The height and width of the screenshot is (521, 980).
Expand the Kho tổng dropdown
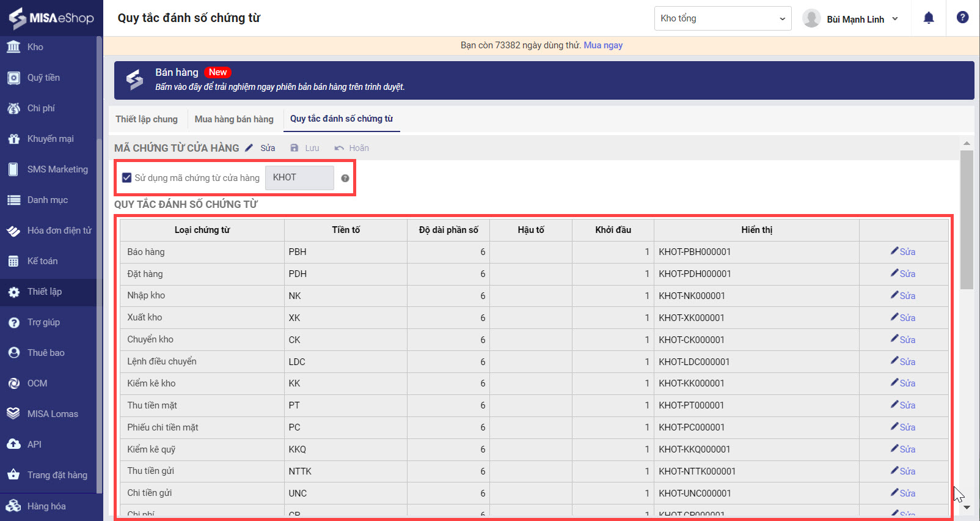(722, 18)
